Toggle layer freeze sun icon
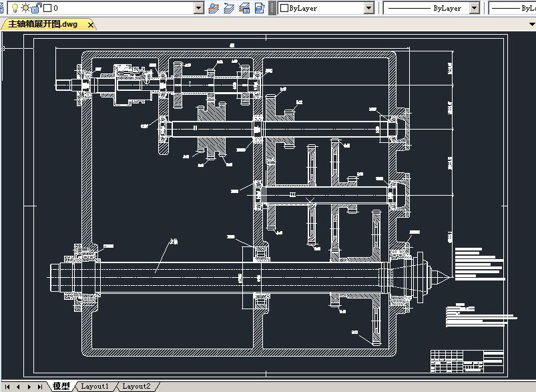Image resolution: width=536 pixels, height=392 pixels. click(x=25, y=7)
